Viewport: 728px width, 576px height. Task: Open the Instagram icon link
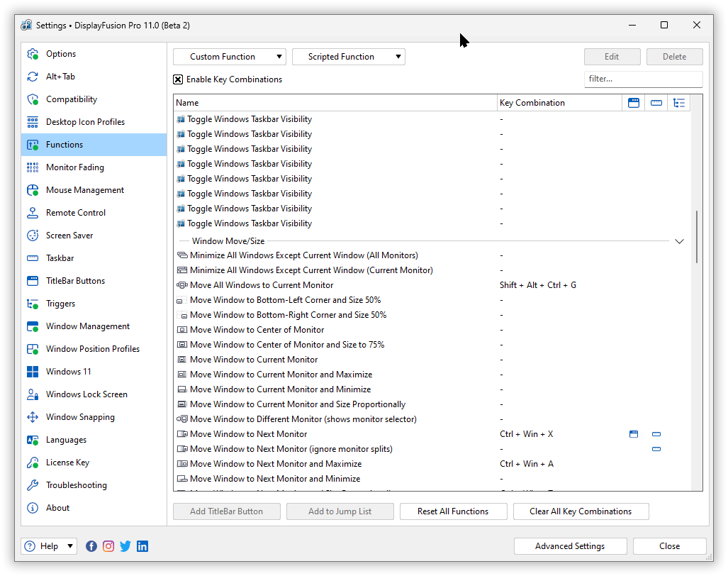coord(108,546)
